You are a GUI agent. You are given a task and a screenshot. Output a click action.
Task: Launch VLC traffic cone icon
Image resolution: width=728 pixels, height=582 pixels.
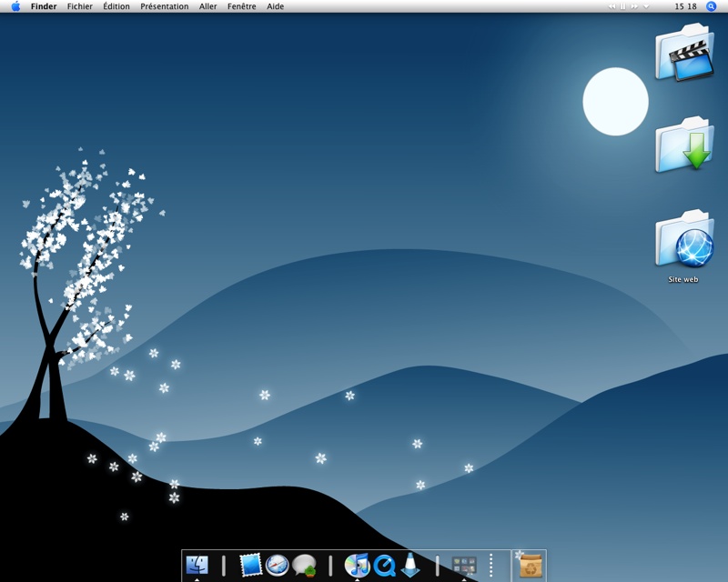(410, 566)
